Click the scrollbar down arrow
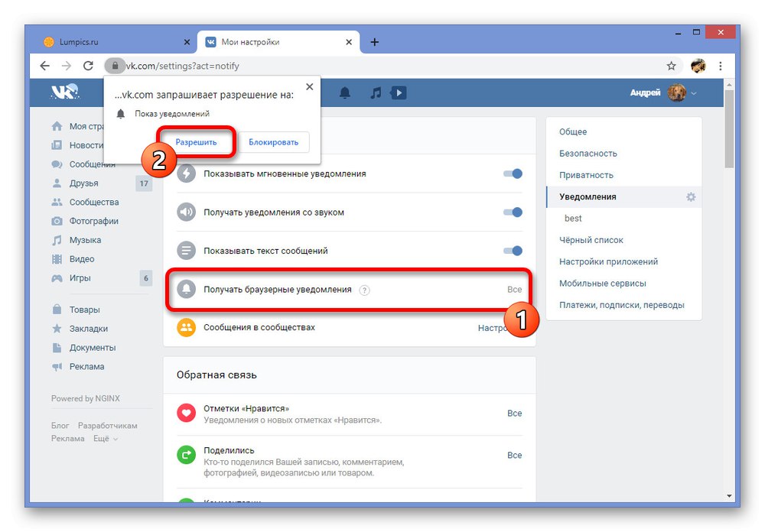This screenshot has height=532, width=765. [x=729, y=496]
